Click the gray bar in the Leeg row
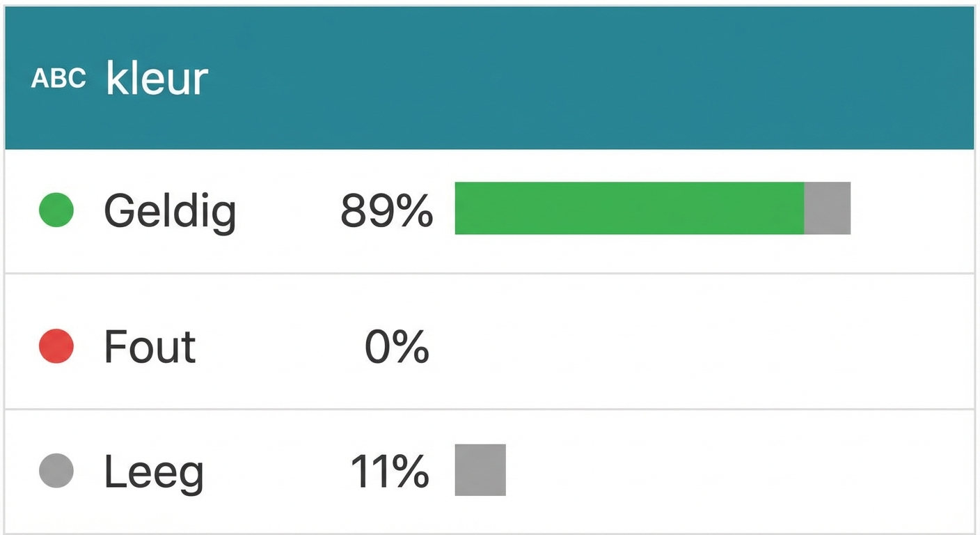The height and width of the screenshot is (535, 980). point(480,470)
